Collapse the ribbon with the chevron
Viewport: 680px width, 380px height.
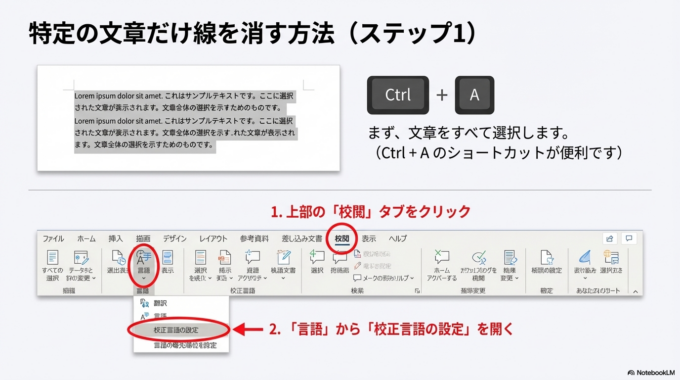click(x=635, y=292)
